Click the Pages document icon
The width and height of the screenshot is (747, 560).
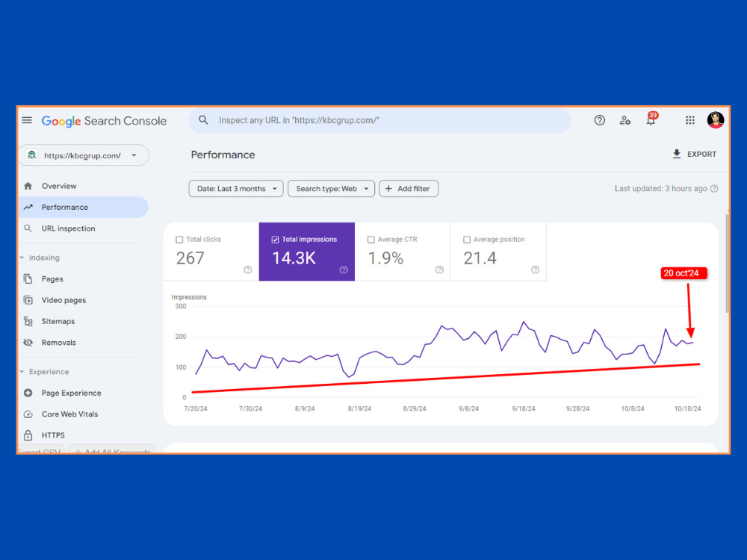(x=28, y=279)
